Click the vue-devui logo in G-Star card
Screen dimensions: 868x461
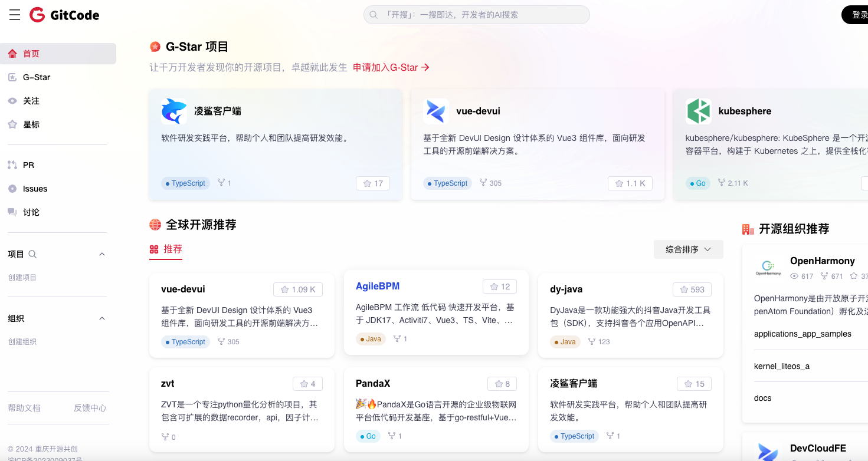[436, 111]
